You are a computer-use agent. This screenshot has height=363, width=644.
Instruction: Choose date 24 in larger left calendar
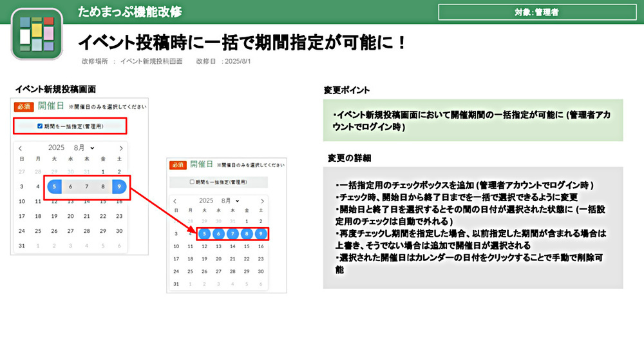point(22,231)
